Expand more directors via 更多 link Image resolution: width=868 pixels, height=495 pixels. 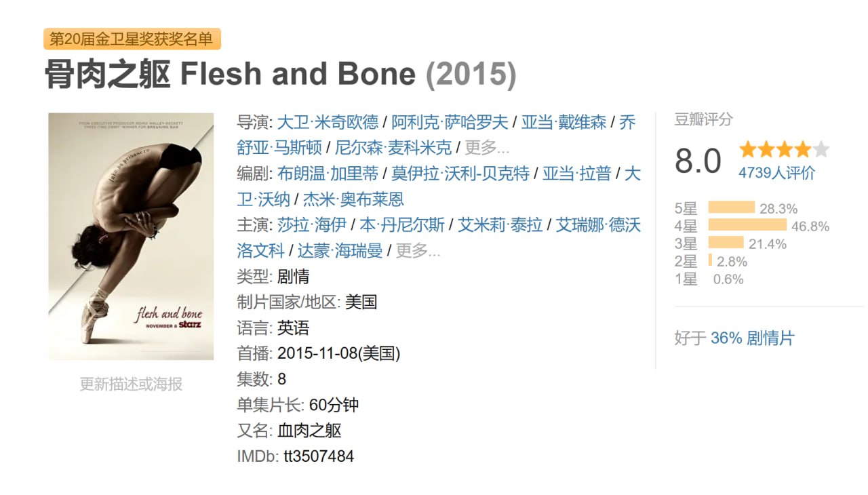pos(487,148)
